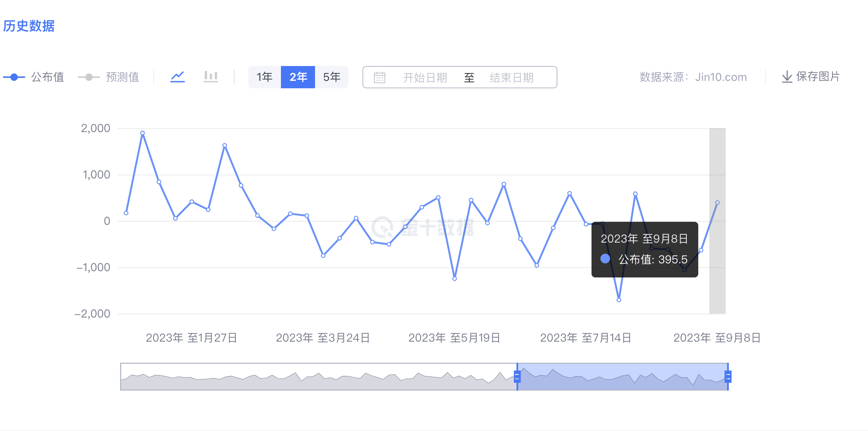This screenshot has width=868, height=431.
Task: Click left handle of range slider
Action: [x=517, y=377]
